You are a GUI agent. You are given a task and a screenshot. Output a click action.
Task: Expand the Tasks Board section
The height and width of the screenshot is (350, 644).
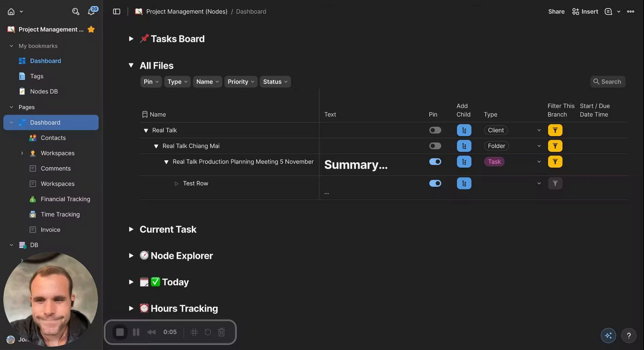131,39
